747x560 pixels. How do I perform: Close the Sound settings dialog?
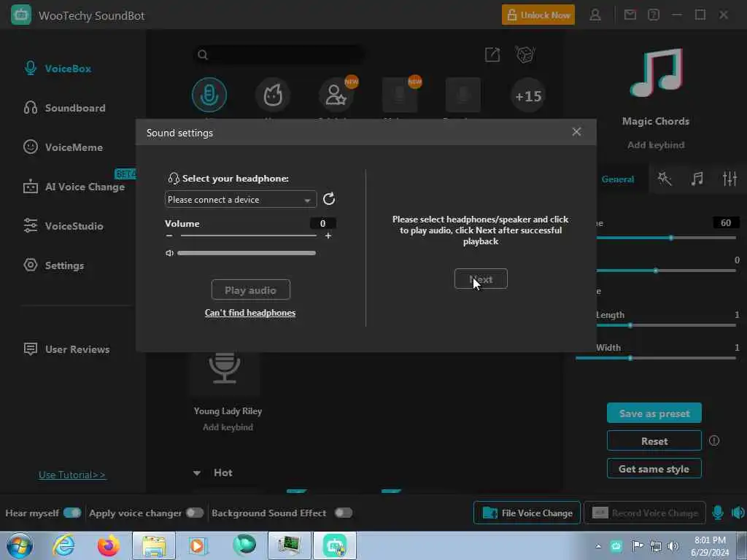576,132
